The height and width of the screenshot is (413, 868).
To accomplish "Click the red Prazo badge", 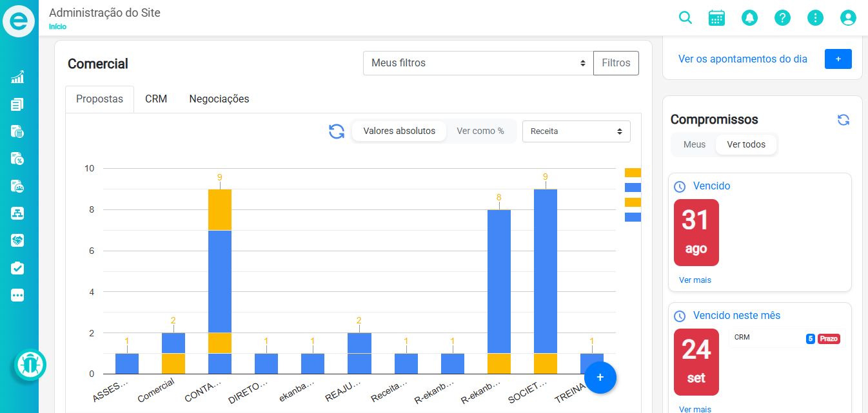I will (829, 339).
